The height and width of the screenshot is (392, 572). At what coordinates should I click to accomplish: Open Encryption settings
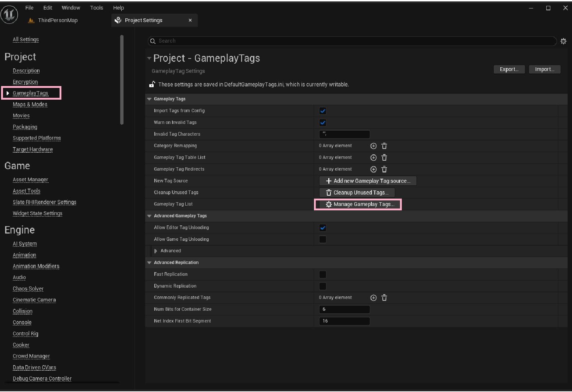25,82
